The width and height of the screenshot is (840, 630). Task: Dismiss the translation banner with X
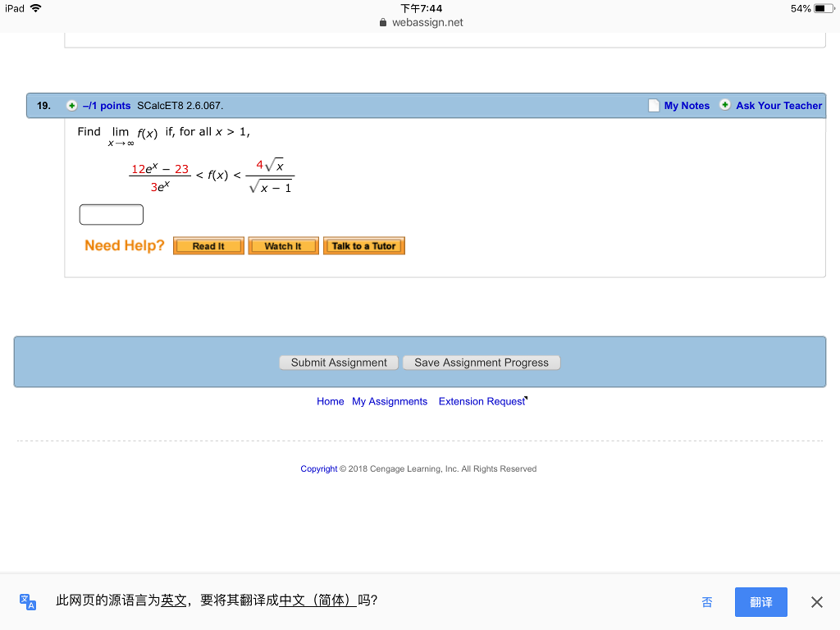tap(817, 602)
